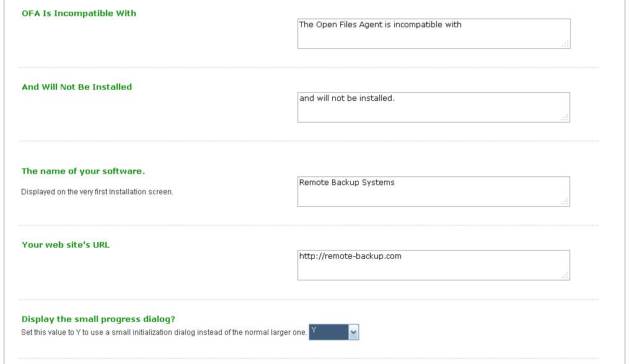This screenshot has width=629, height=364.
Task: Focus the 'The Open Files Agent is incompatible with' text area
Action: point(434,33)
